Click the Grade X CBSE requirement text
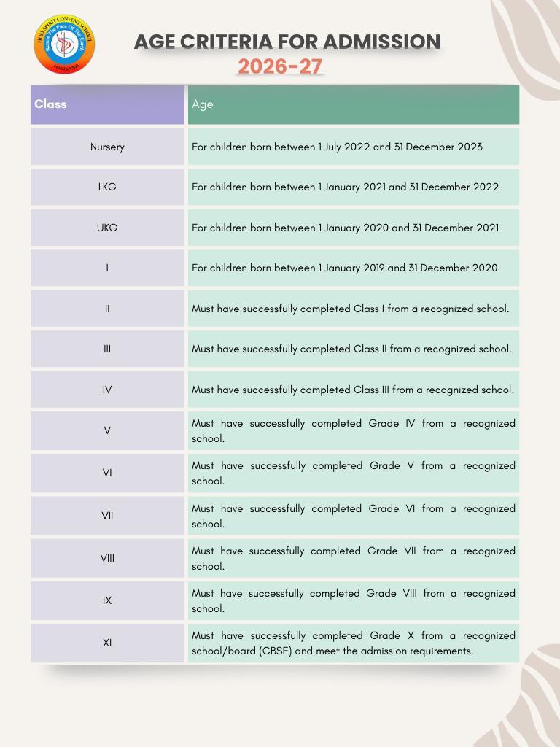Image resolution: width=560 pixels, height=747 pixels. (x=353, y=643)
